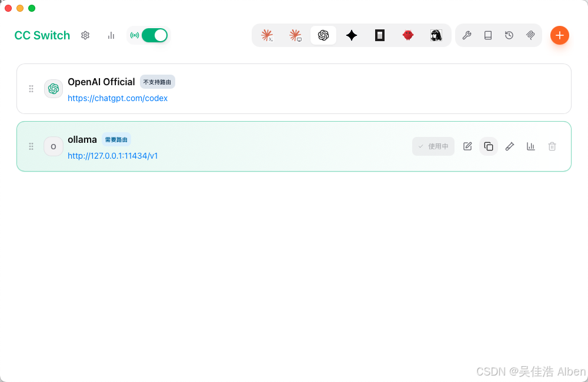Viewport: 588px width, 382px height.
Task: Add a new provider with orange plus button
Action: 560,35
